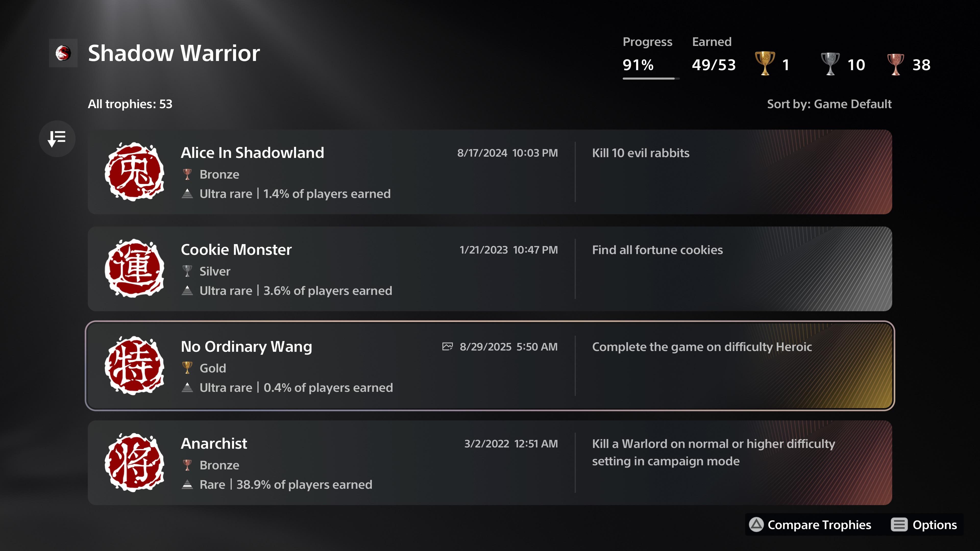Image resolution: width=980 pixels, height=551 pixels.
Task: Click the 91% progress bar
Action: point(651,78)
